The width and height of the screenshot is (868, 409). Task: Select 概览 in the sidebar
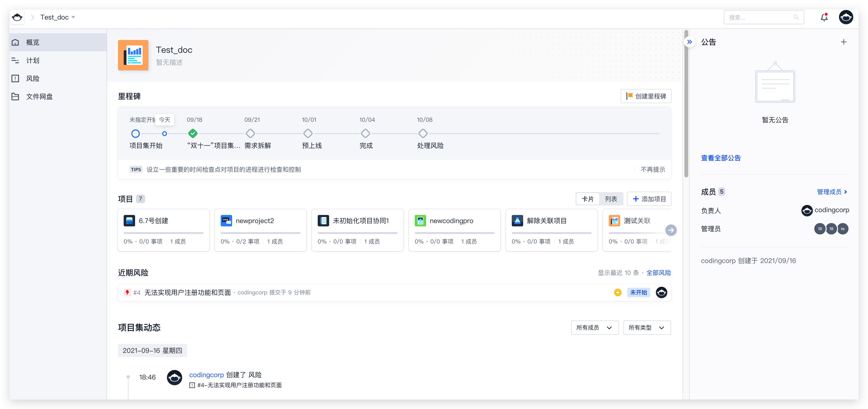coord(58,43)
